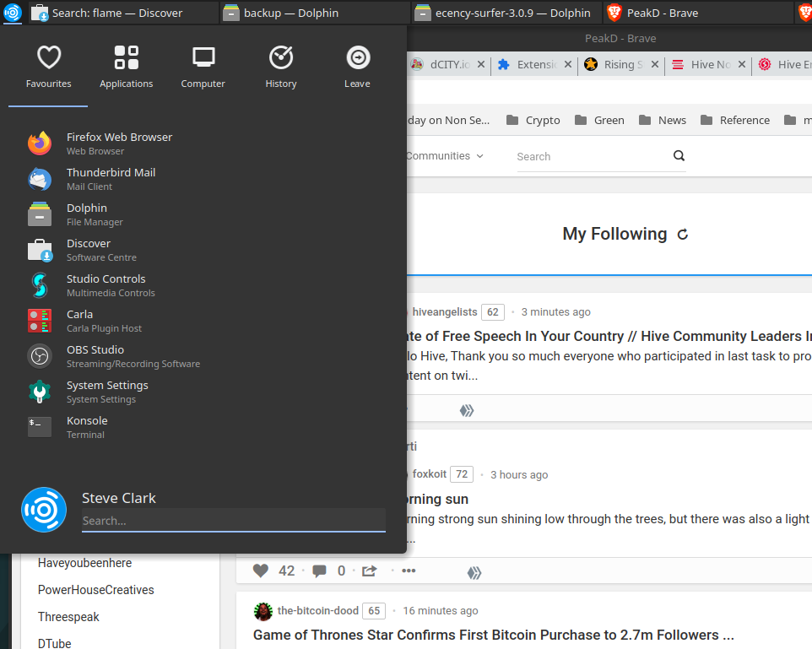Close the Rising Star browser tab
This screenshot has width=812, height=649.
click(x=655, y=64)
